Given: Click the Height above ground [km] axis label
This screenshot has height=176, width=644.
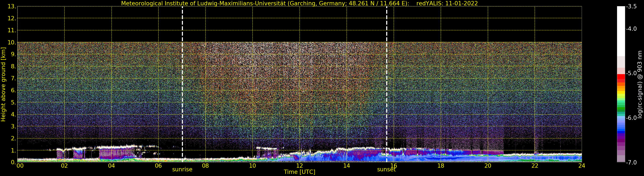Looking at the screenshot, I should point(3,84).
